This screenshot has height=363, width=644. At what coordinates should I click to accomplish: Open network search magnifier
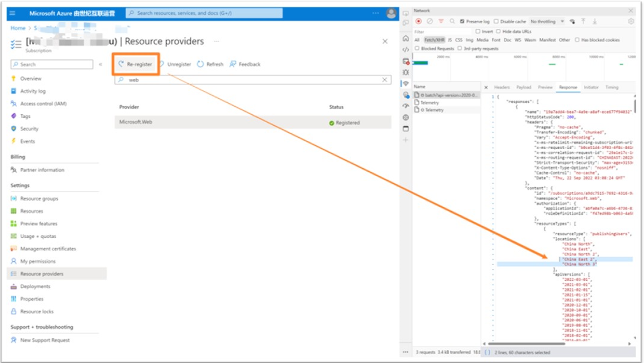[x=452, y=21]
